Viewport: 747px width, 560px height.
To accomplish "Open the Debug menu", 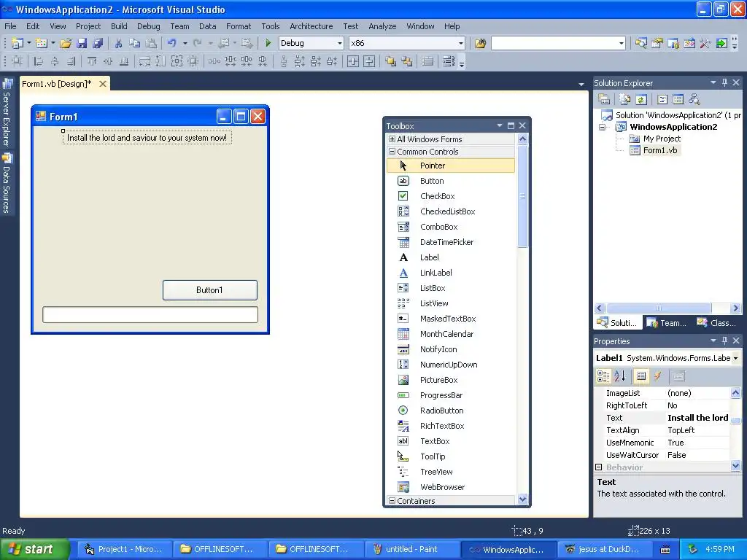I will click(149, 26).
